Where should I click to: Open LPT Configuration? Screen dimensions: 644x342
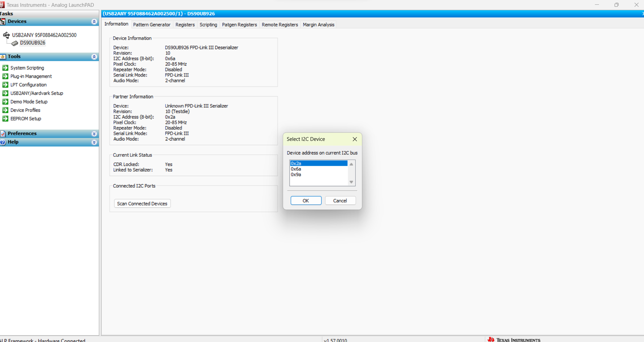coord(28,85)
